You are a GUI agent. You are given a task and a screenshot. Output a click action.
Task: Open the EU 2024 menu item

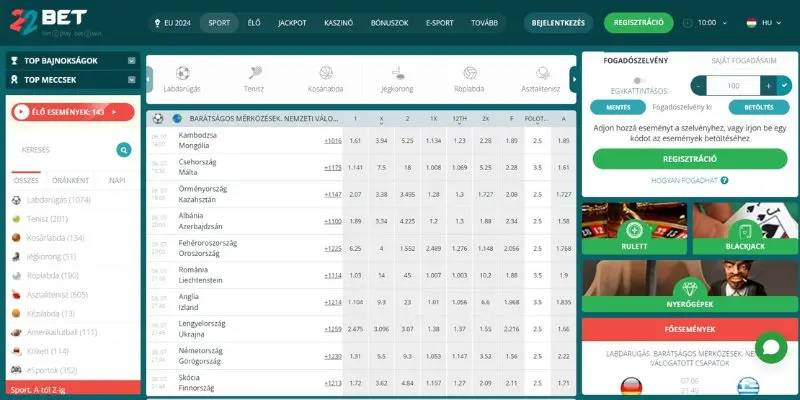pyautogui.click(x=173, y=23)
